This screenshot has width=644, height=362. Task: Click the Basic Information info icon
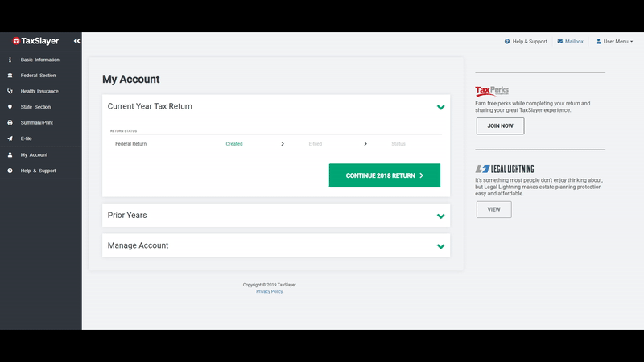(x=10, y=60)
